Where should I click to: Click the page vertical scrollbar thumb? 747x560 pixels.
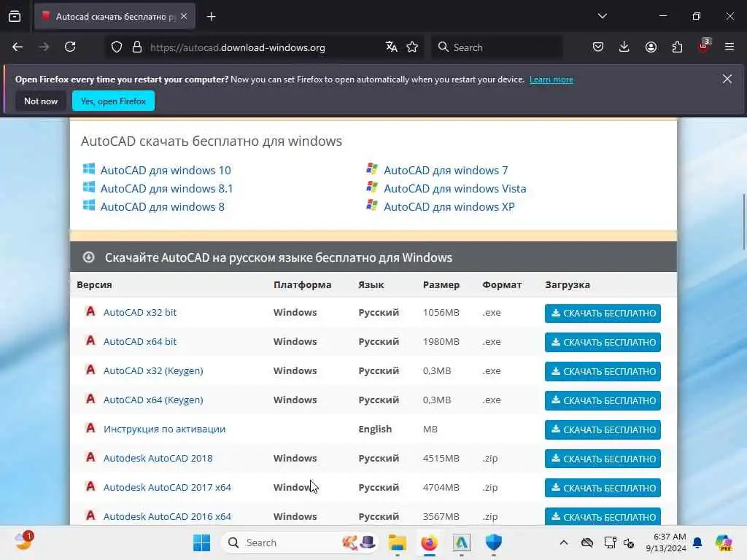pos(743,222)
